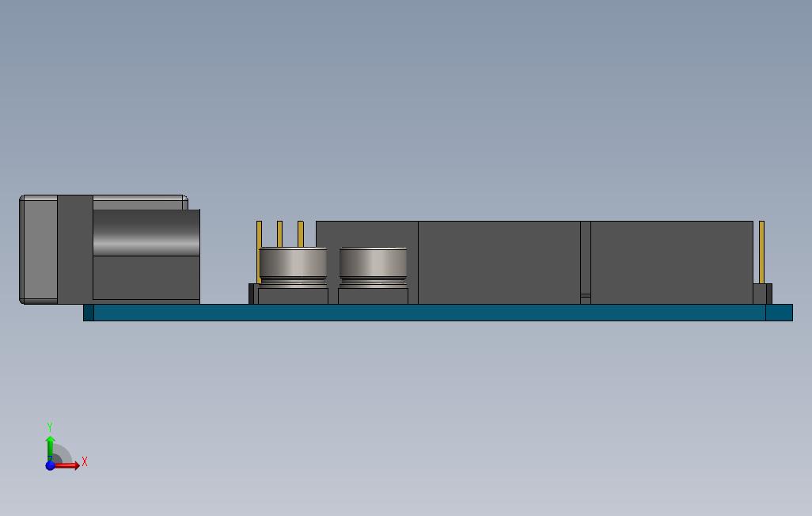812x516 pixels.
Task: Select the light gray end cap of the power jack
Action: [39, 249]
